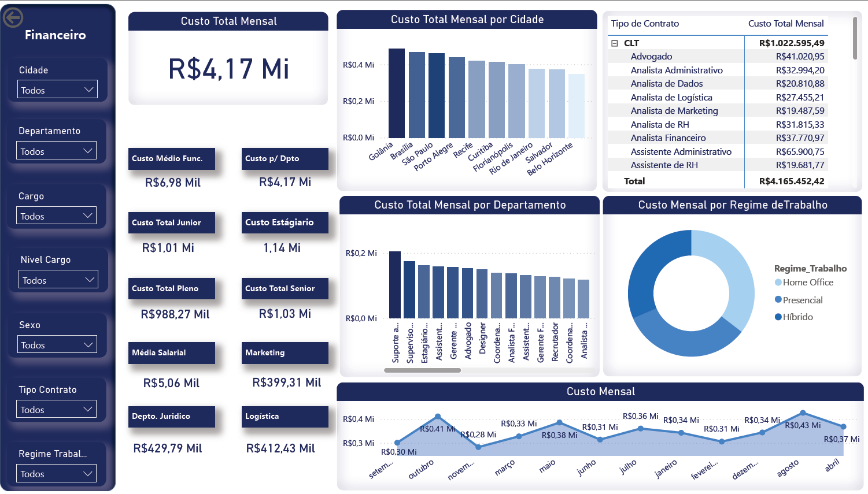
Task: Click the back navigation arrow icon
Action: (13, 18)
